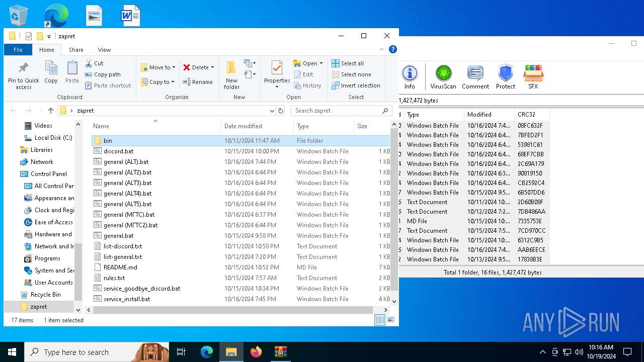The height and width of the screenshot is (362, 644).
Task: Go up one folder level
Action: (51, 111)
